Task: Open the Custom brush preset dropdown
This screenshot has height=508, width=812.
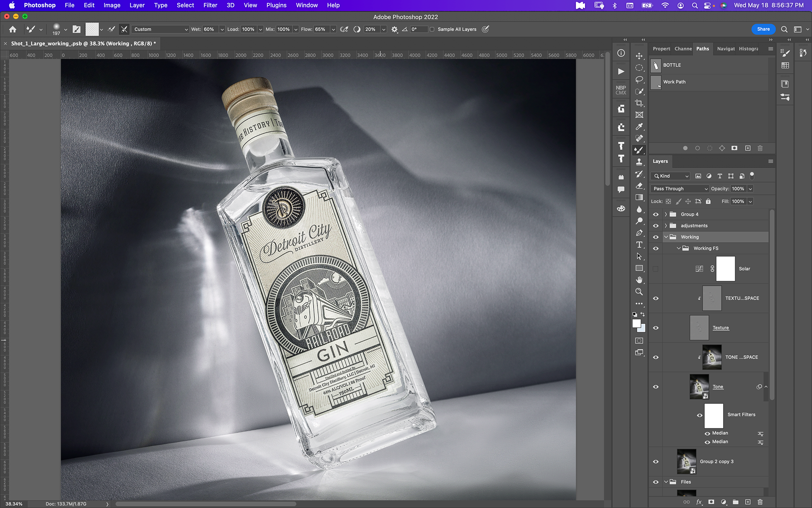Action: [x=160, y=29]
